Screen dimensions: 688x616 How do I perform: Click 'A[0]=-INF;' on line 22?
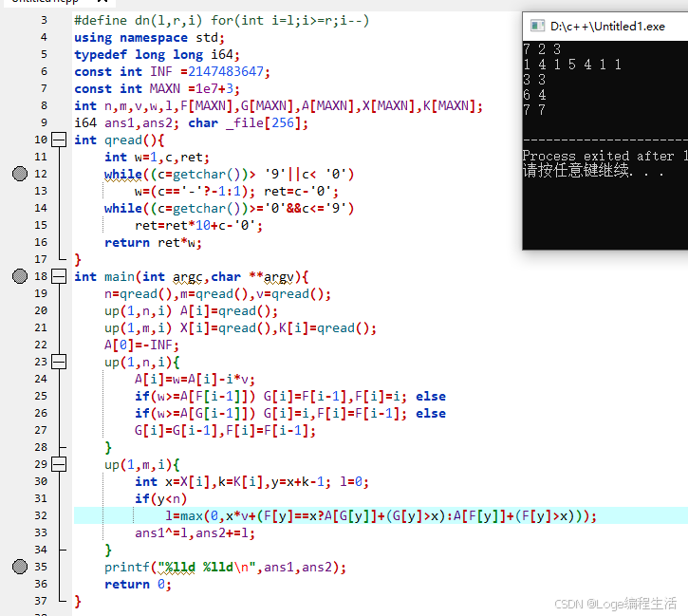(141, 345)
